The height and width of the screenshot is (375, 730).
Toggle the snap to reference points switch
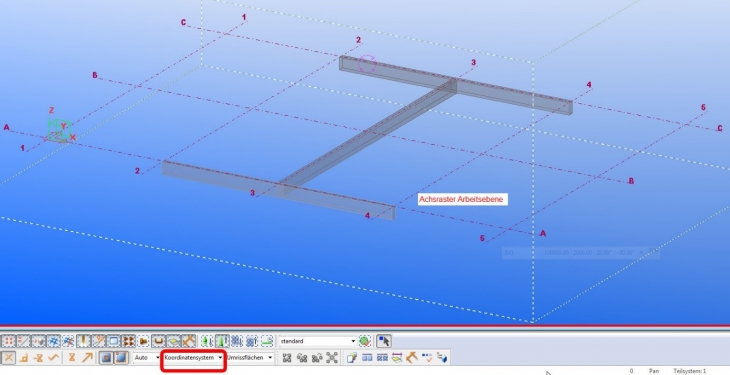[x=106, y=357]
